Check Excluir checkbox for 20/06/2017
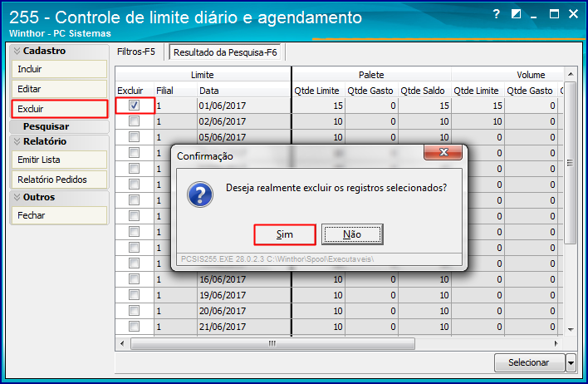588x384 pixels. pyautogui.click(x=134, y=310)
